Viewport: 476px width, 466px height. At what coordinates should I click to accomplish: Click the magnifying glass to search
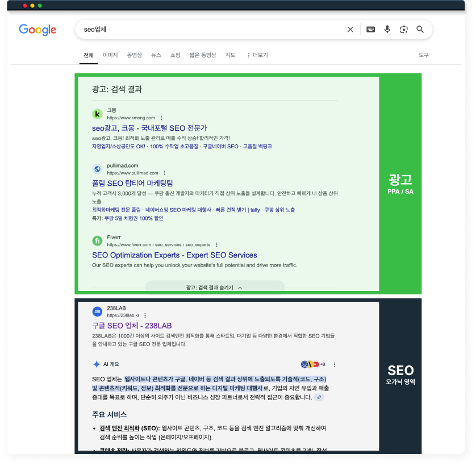click(x=420, y=29)
